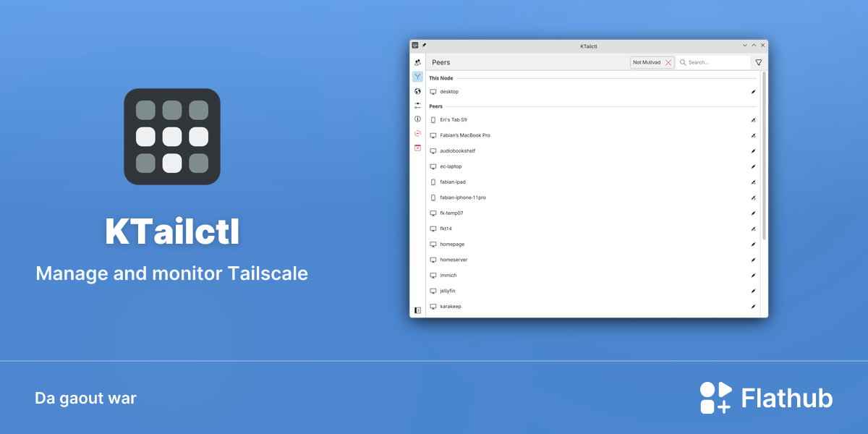The image size is (868, 434).
Task: Expand the sidebar with the bottom toggle
Action: (x=417, y=310)
